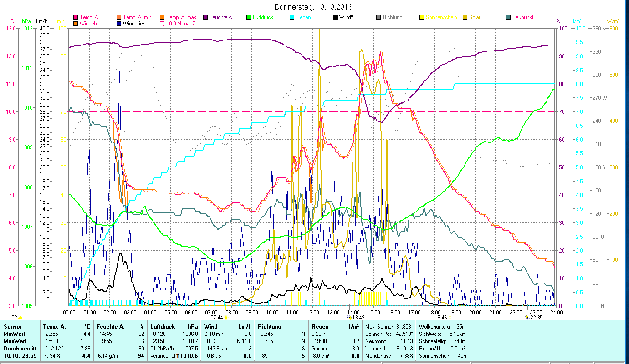This screenshot has height=364, width=629.
Task: Click the Sichtweite 5-10km entry
Action: pyautogui.click(x=442, y=334)
